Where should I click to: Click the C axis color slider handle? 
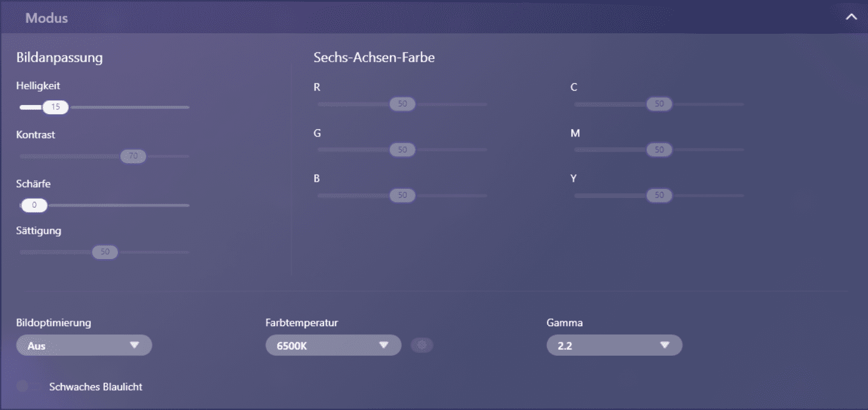(659, 104)
